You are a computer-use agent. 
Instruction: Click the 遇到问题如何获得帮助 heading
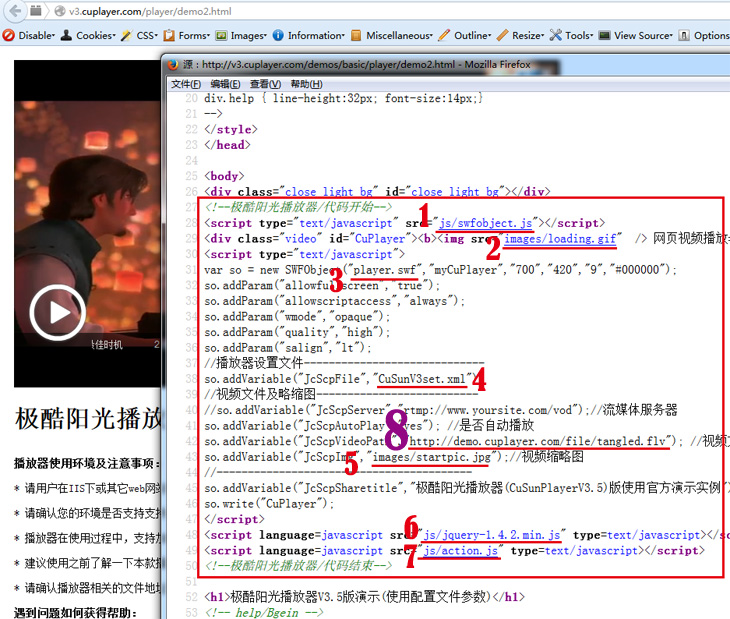75,612
